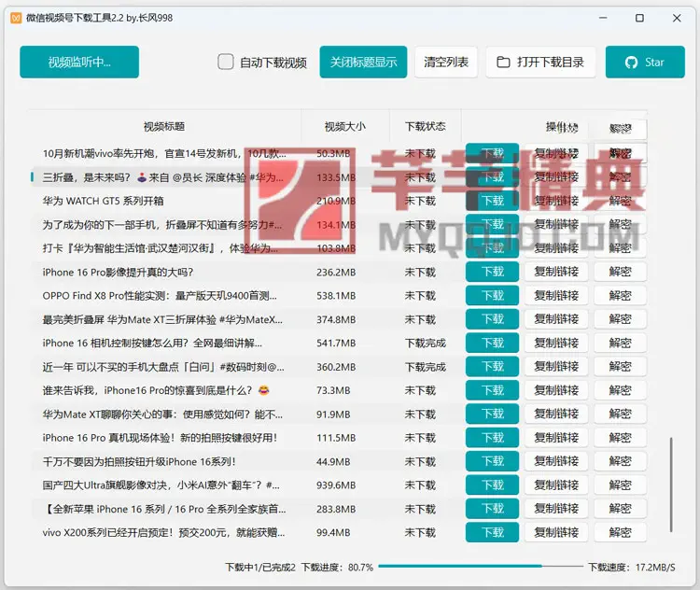Viewport: 700px width, 590px height.
Task: Sort by the 视频标题 column header
Action: point(163,126)
